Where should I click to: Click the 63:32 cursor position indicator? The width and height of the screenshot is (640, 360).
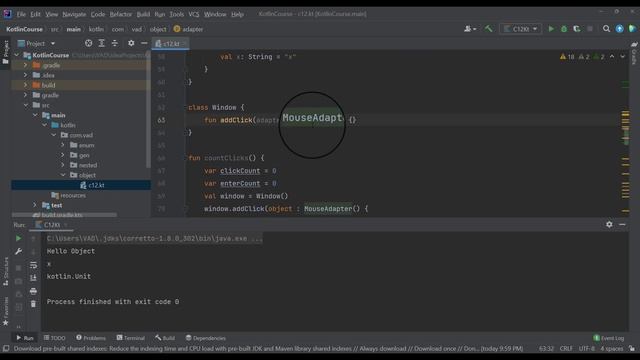pos(546,349)
